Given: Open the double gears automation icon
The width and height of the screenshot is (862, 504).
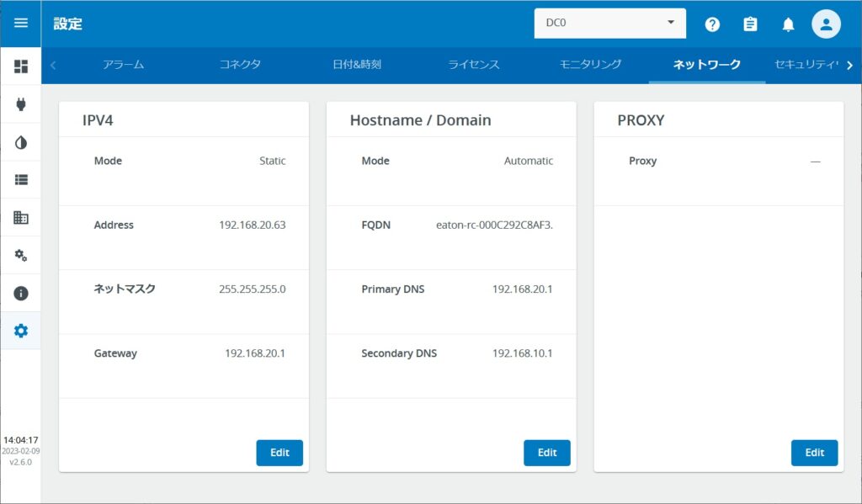Looking at the screenshot, I should point(20,255).
